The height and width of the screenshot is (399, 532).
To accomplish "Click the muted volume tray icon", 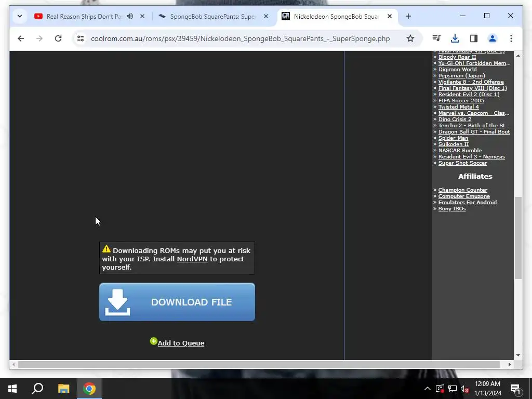I will pos(465,389).
